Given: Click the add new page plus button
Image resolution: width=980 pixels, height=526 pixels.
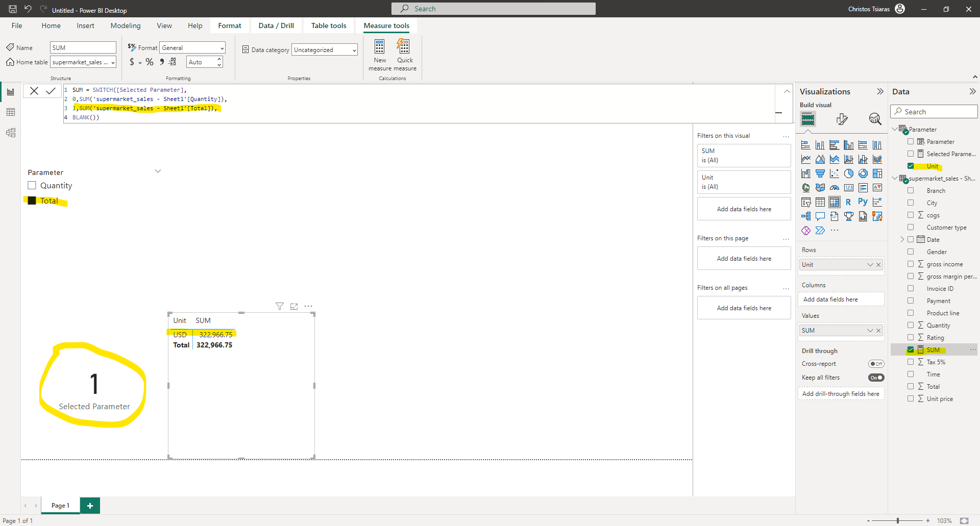Looking at the screenshot, I should (x=90, y=505).
